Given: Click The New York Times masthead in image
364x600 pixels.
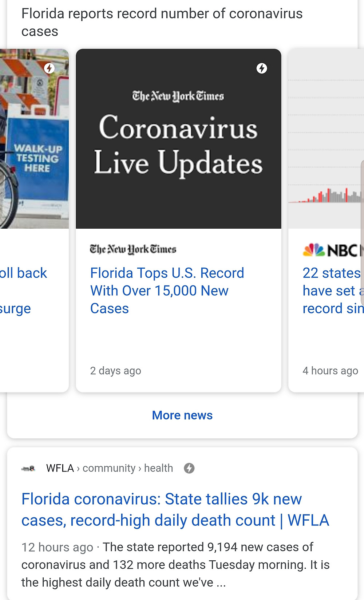Looking at the screenshot, I should coord(178,96).
